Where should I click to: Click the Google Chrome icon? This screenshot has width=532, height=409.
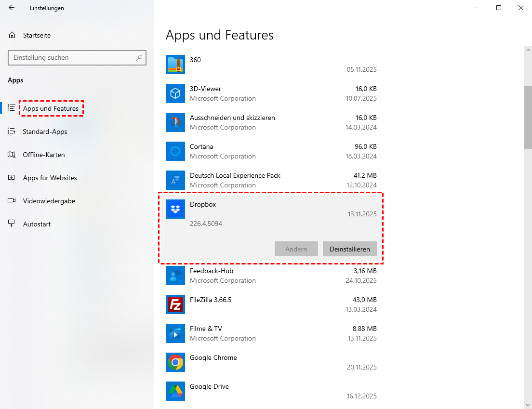pos(175,362)
